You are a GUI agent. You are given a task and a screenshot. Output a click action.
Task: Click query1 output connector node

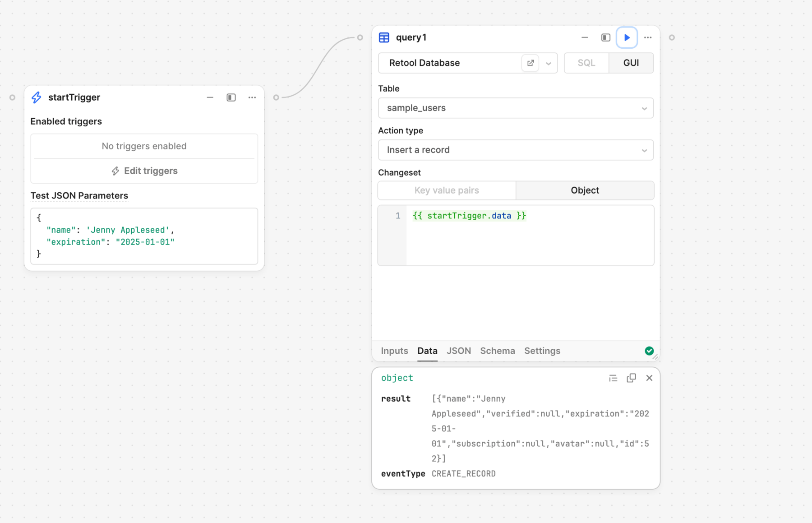point(672,37)
